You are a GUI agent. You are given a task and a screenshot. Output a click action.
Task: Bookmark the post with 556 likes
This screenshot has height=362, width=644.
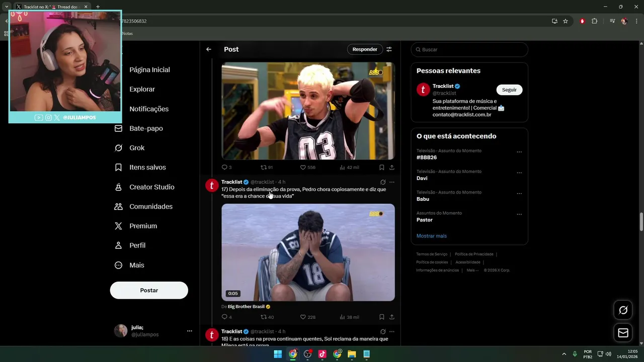click(x=382, y=167)
